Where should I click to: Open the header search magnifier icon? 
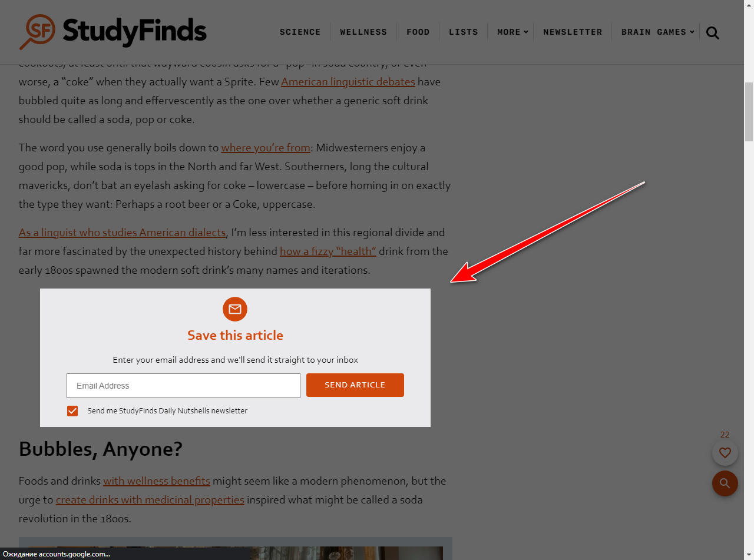pos(712,33)
